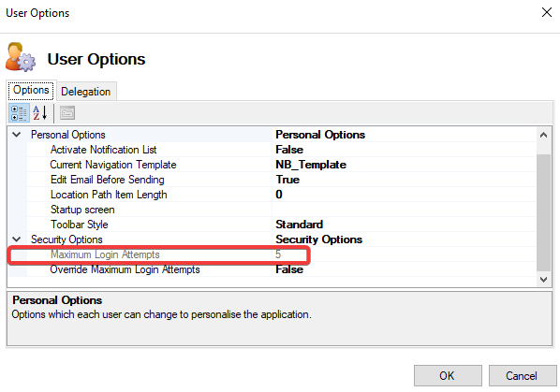
Task: Click the property grid vertical scrollbar thumb
Action: (543, 212)
